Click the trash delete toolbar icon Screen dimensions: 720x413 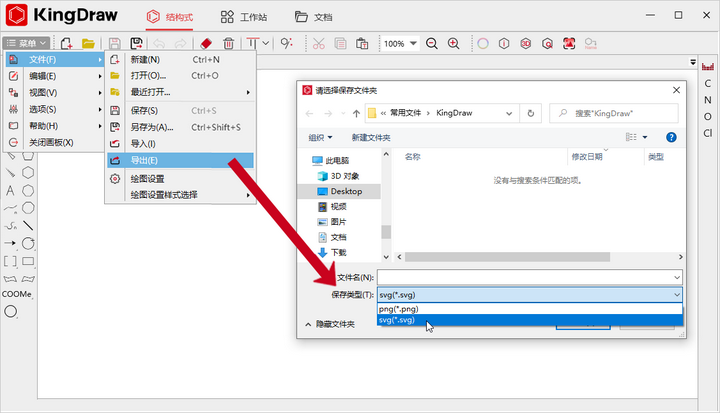coord(228,44)
